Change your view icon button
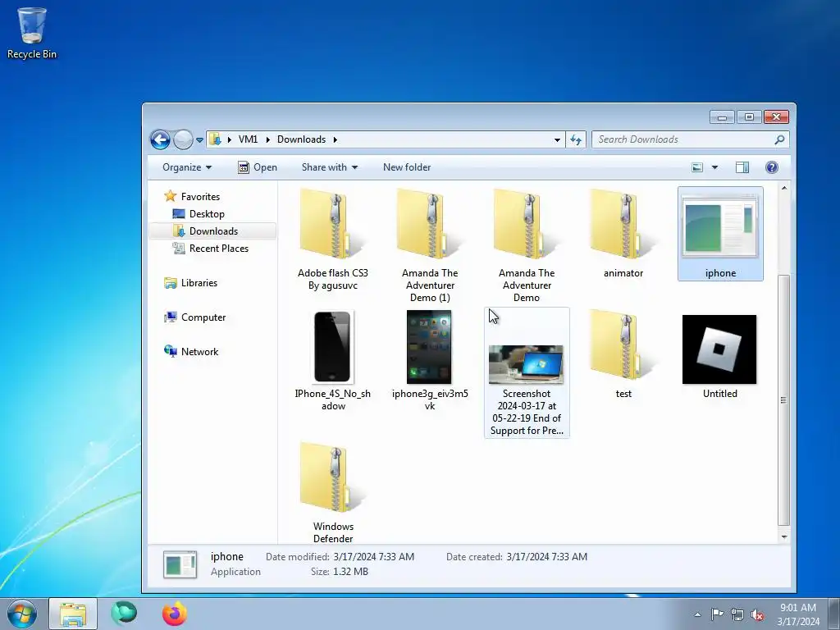This screenshot has height=630, width=840. [697, 167]
